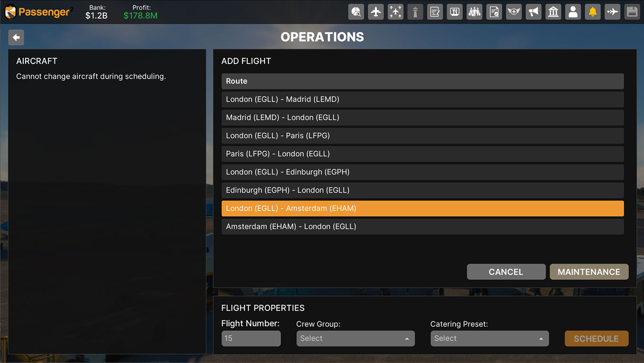Click the control tower icon

pyautogui.click(x=415, y=12)
